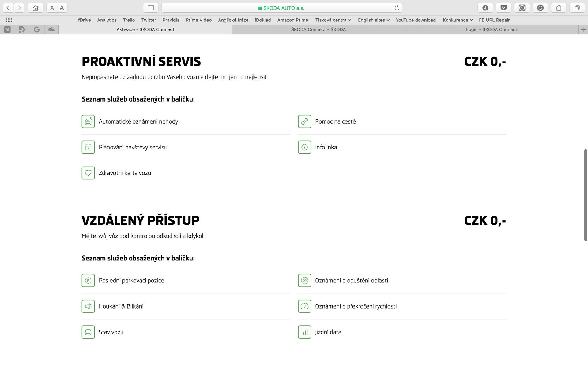This screenshot has height=368, width=588.
Task: Click the Zdravotní karta vozu heart icon
Action: [88, 173]
